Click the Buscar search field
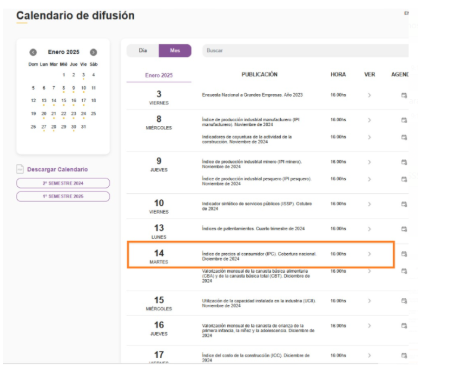Viewport: 449px width, 376px height. click(305, 50)
